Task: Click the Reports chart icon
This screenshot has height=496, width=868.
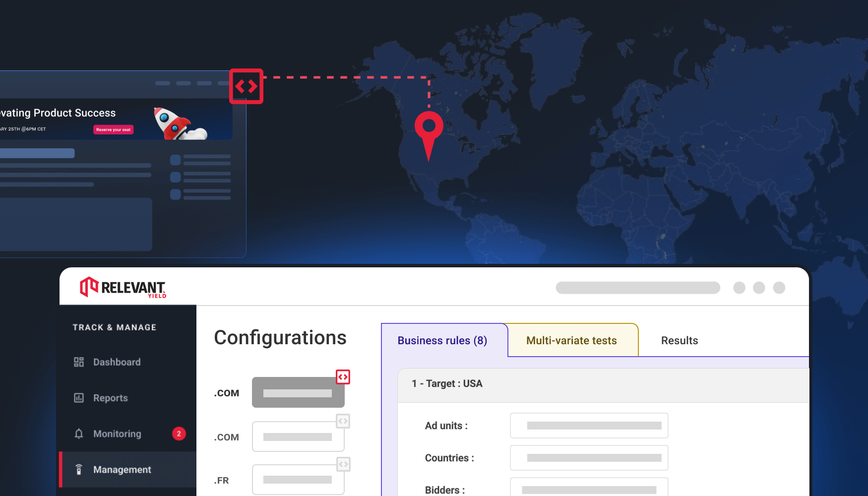Action: 79,398
